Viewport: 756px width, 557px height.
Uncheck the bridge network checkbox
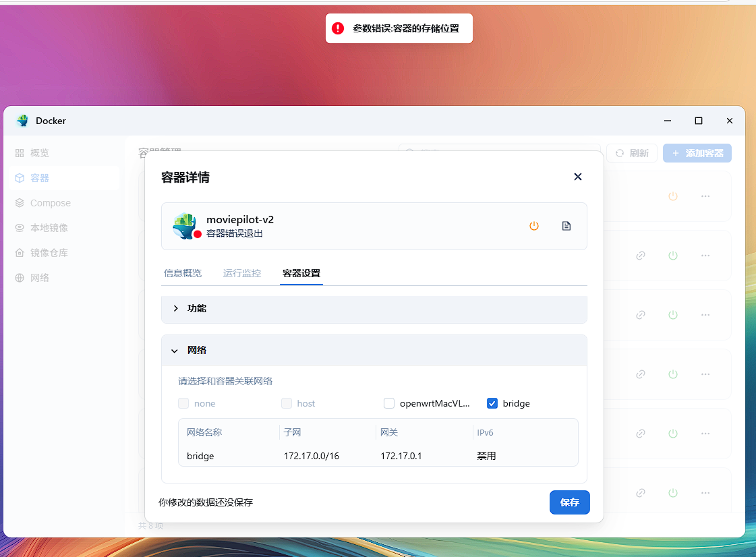pos(492,403)
